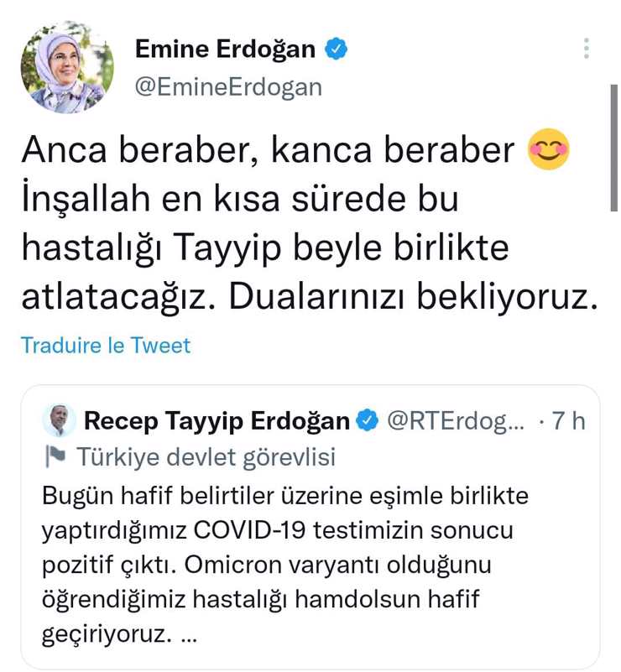Open the quoted tweet about the COVID-19 test

tap(310, 526)
